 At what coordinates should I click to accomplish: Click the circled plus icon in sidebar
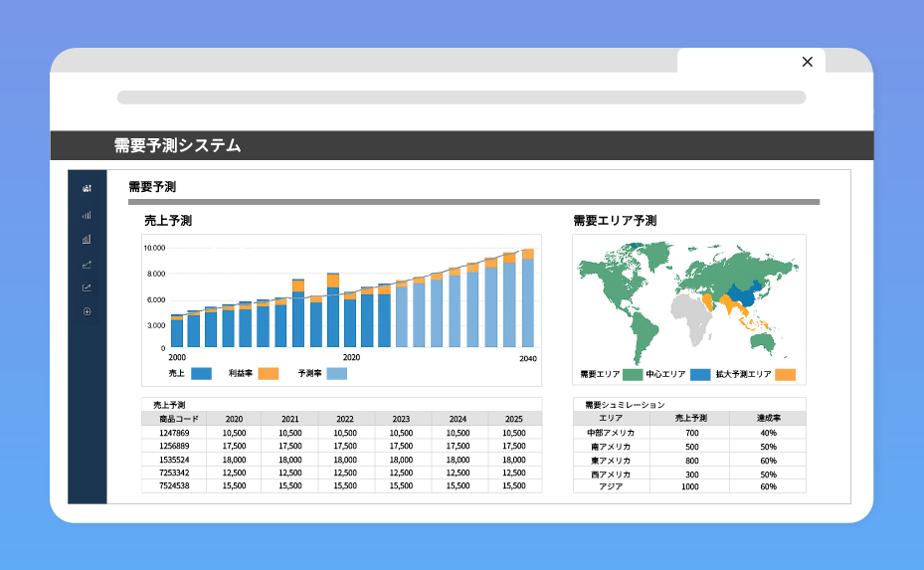87,311
